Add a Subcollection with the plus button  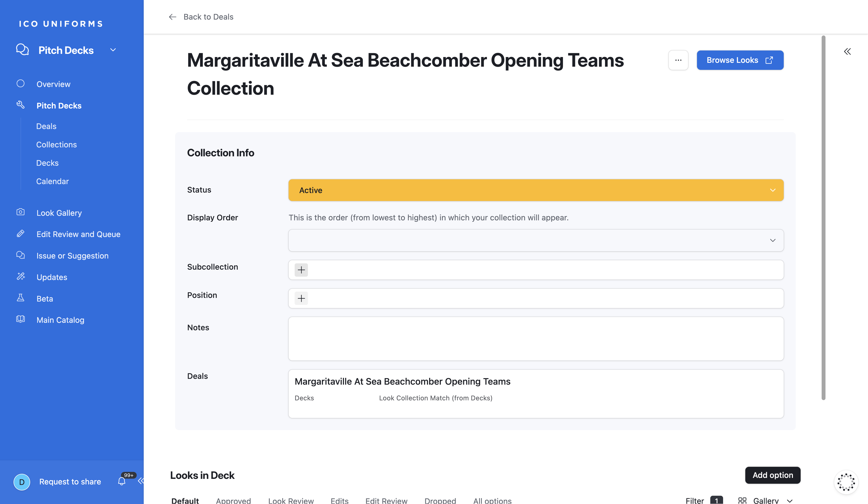(x=301, y=270)
